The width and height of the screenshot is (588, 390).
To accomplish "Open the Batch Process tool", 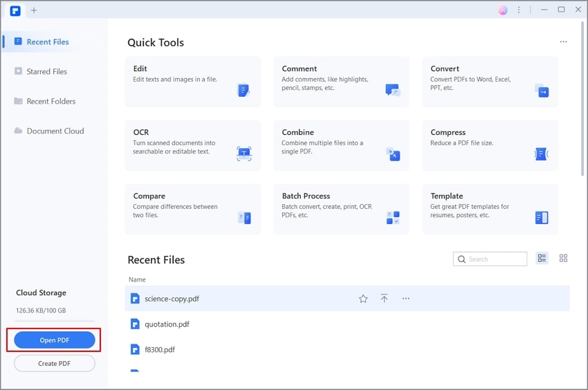I will point(341,209).
